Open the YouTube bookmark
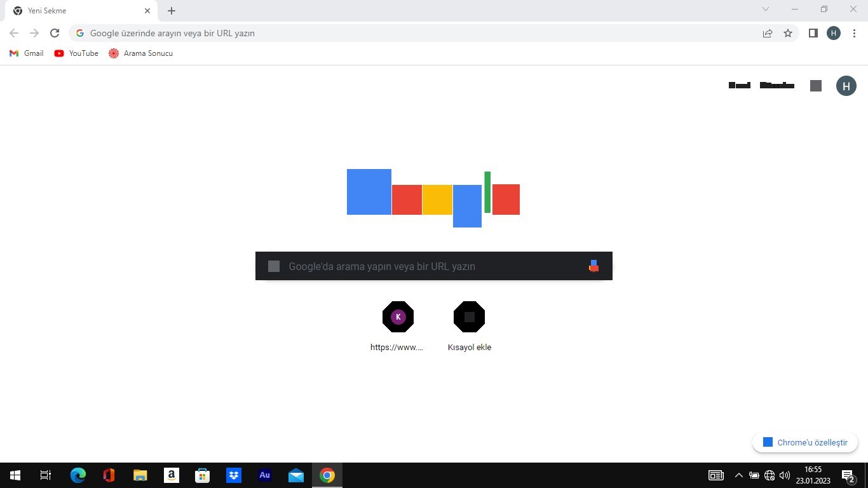 pos(76,53)
